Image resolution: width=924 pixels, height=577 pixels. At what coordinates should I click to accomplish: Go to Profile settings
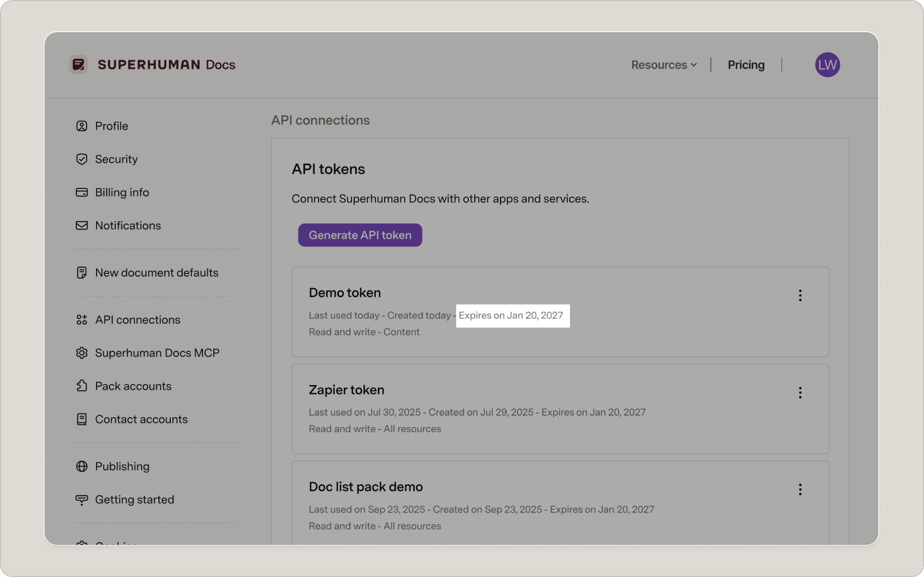[112, 126]
